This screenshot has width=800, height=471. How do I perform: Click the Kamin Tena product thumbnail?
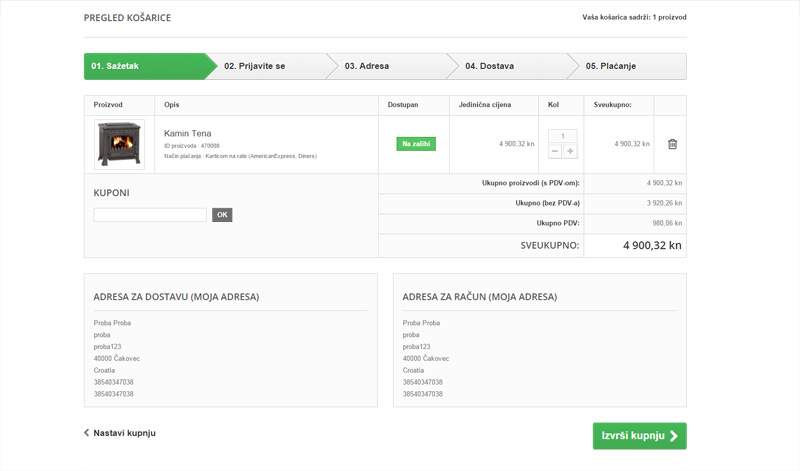point(120,144)
